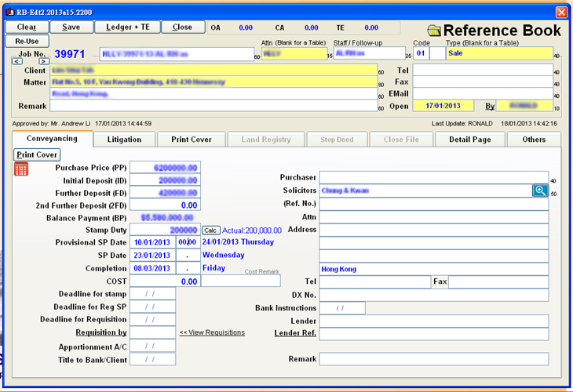Click the Calc button beside Stamp Duty
573x392 pixels.
tap(210, 230)
